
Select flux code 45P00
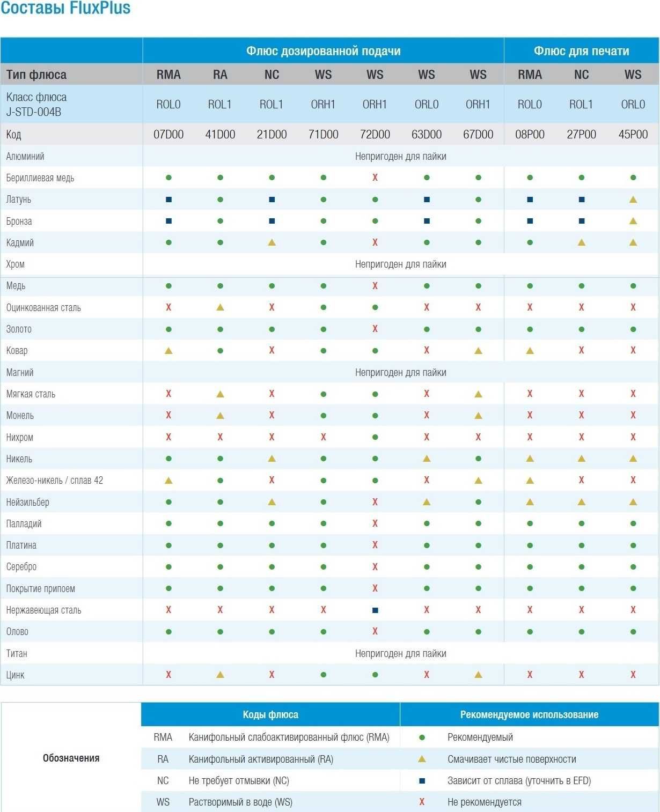633,135
